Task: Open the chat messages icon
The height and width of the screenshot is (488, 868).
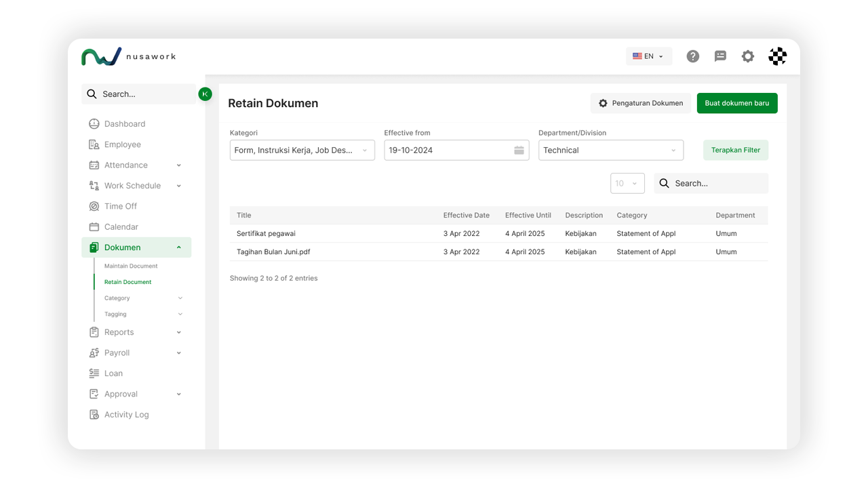Action: [720, 56]
